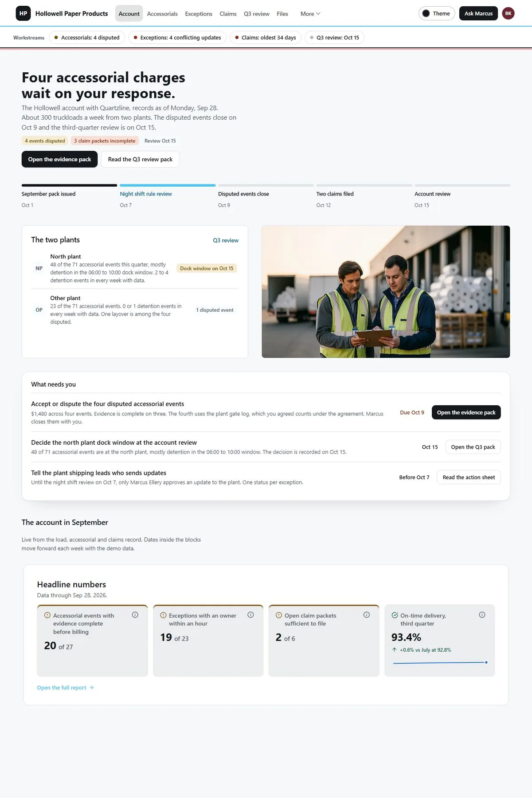Click the Review Oct 15 tag
Viewport: 532px width, 798px height.
click(x=160, y=141)
